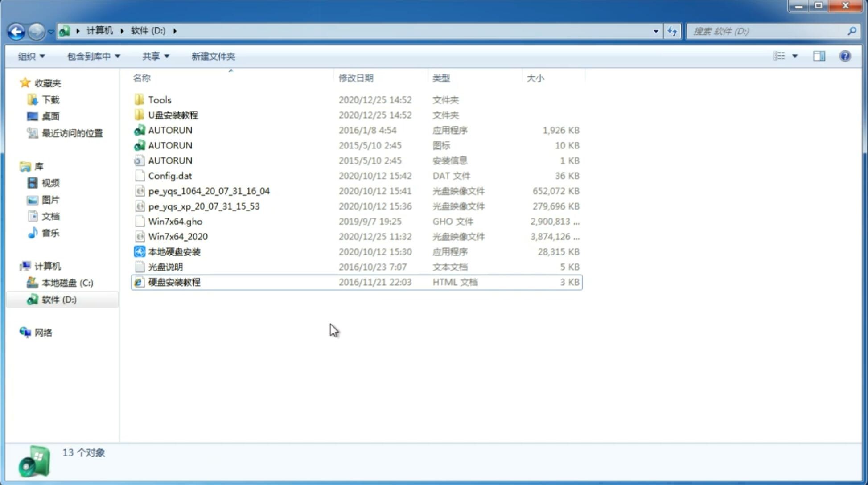
Task: Click 新建文件夹 button
Action: click(213, 56)
